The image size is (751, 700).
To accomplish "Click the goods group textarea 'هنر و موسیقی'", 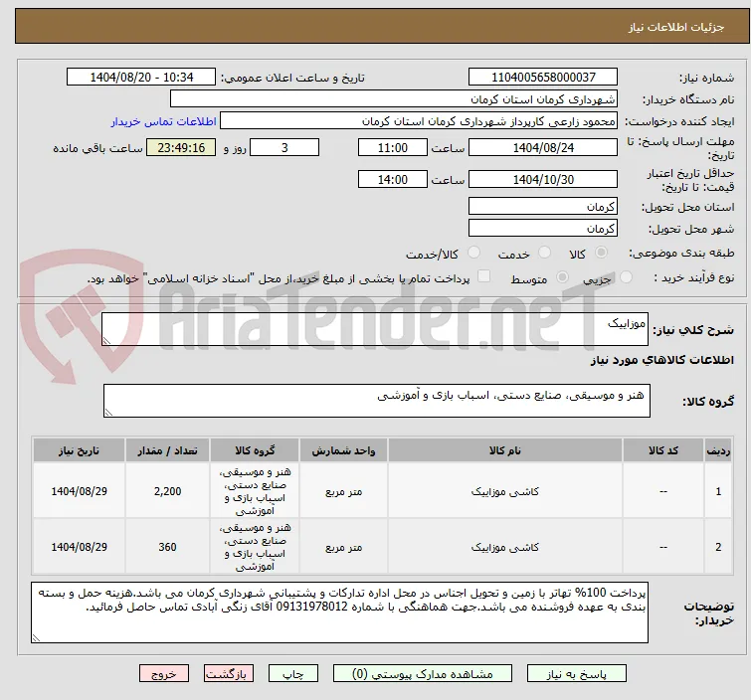I will 376,401.
